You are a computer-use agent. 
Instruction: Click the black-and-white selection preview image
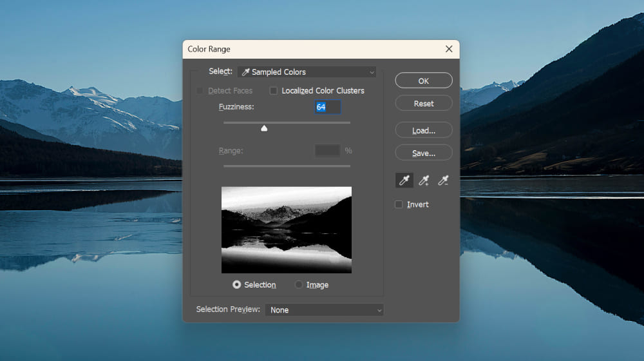[287, 229]
